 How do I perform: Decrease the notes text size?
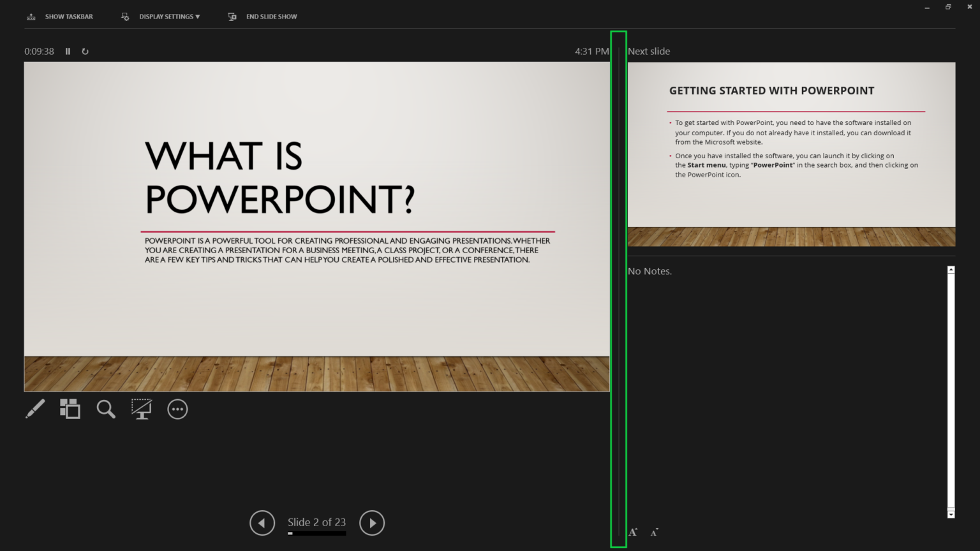pyautogui.click(x=653, y=531)
